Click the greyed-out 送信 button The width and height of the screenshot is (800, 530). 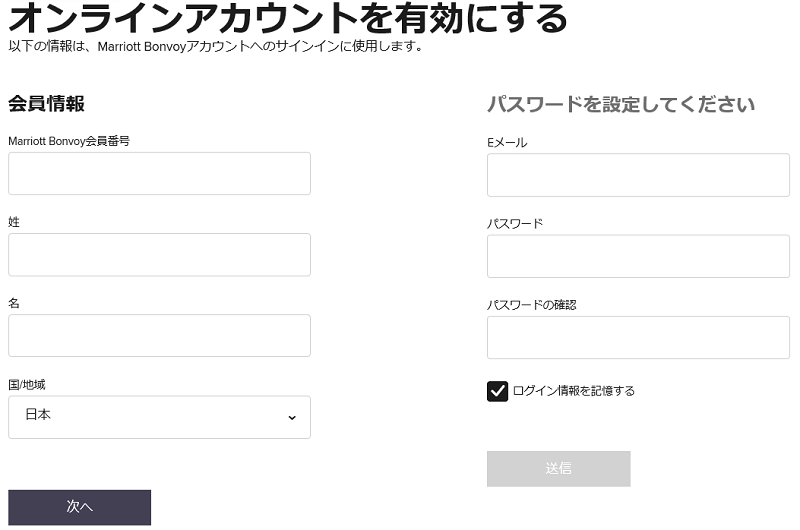559,469
